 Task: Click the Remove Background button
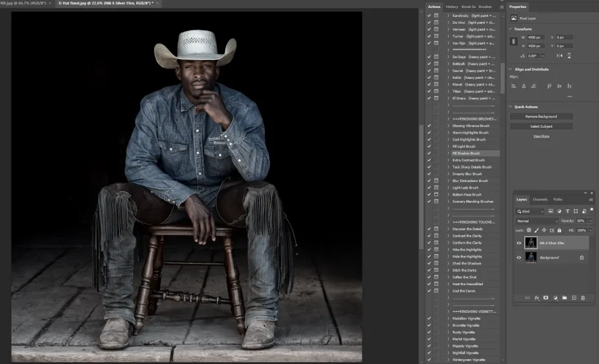tap(542, 116)
